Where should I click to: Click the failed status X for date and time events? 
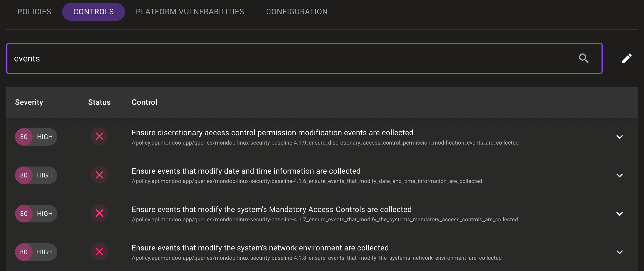(x=99, y=175)
